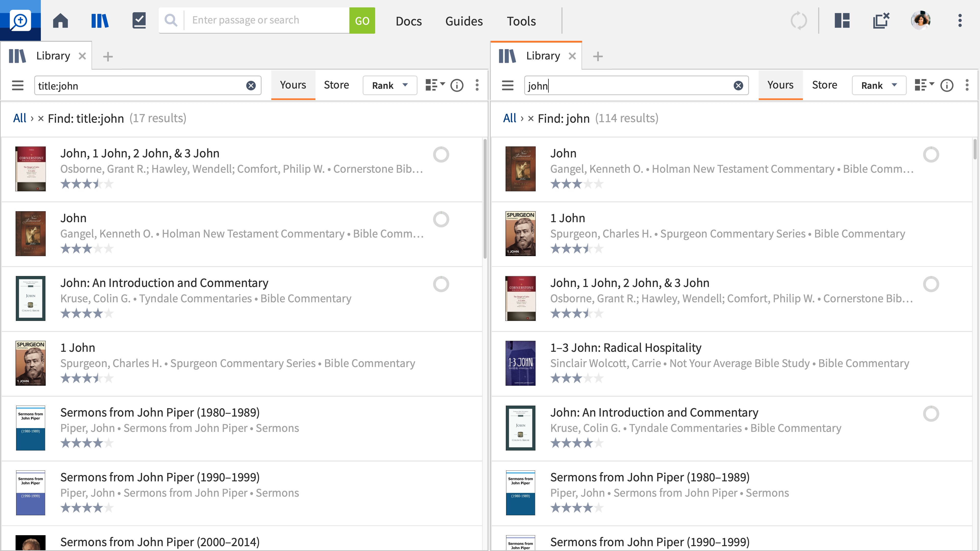This screenshot has width=980, height=551.
Task: Click Spurgeon 1 John cover in left panel
Action: coord(30,363)
